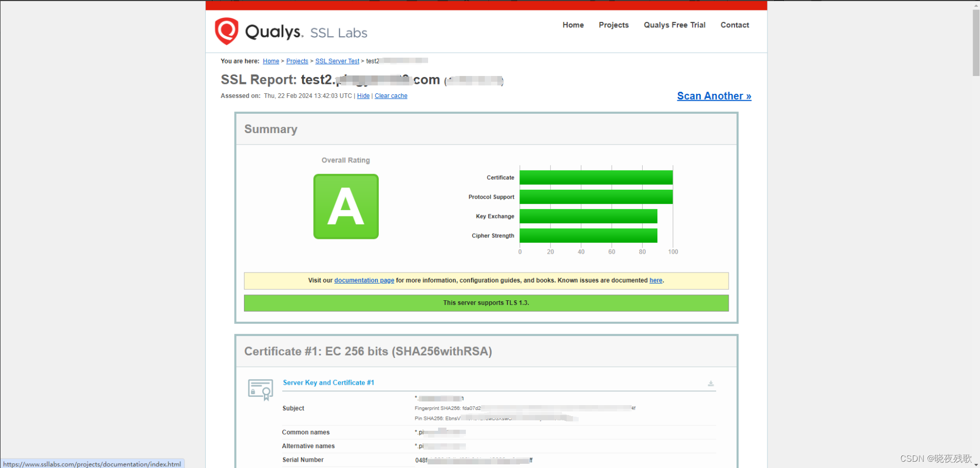Click the Qualys shield logo icon
The image size is (980, 468).
pyautogui.click(x=227, y=31)
